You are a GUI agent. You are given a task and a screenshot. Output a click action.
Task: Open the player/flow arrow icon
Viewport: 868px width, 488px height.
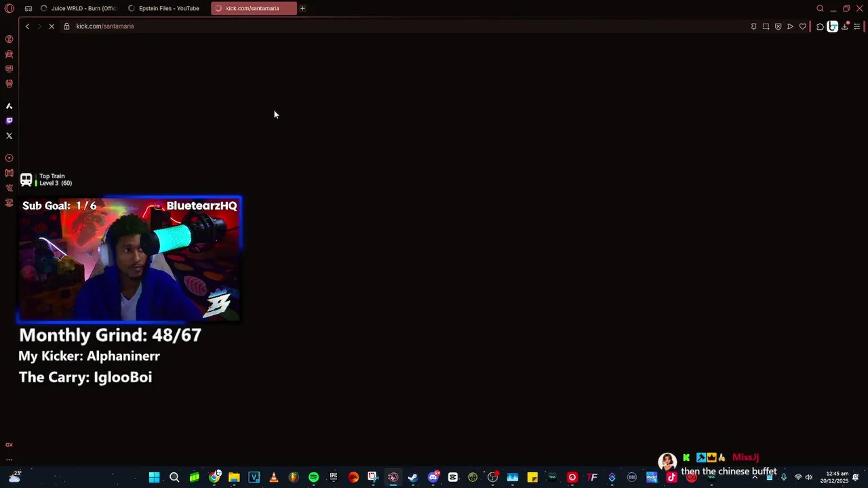(x=790, y=26)
